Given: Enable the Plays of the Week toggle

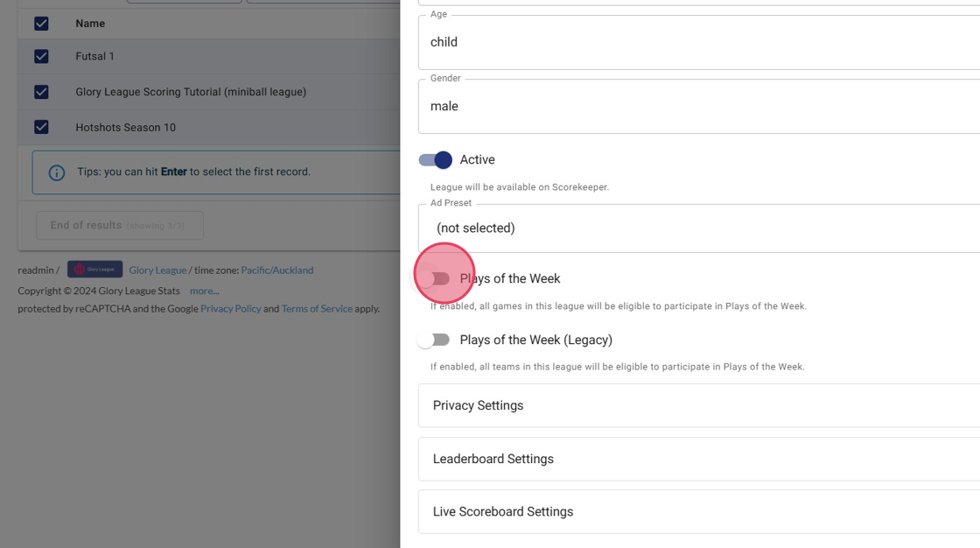Looking at the screenshot, I should [x=435, y=278].
